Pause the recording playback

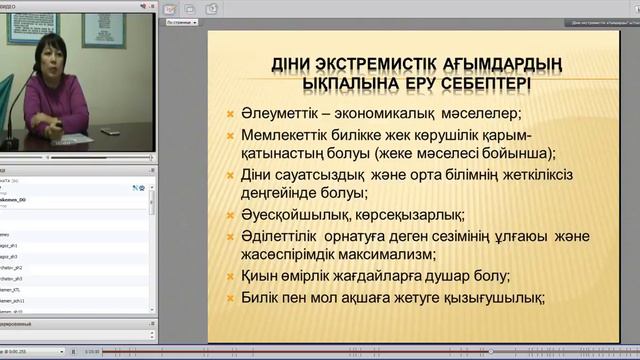73,351
